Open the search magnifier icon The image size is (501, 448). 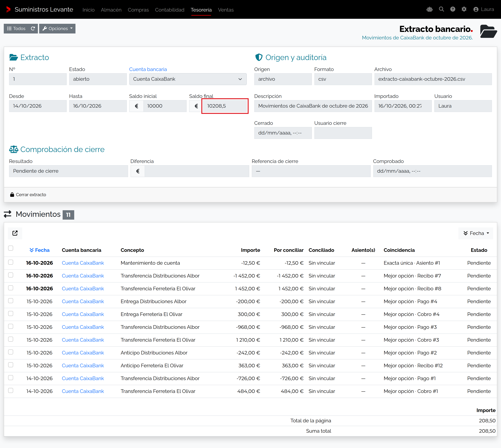pos(441,9)
